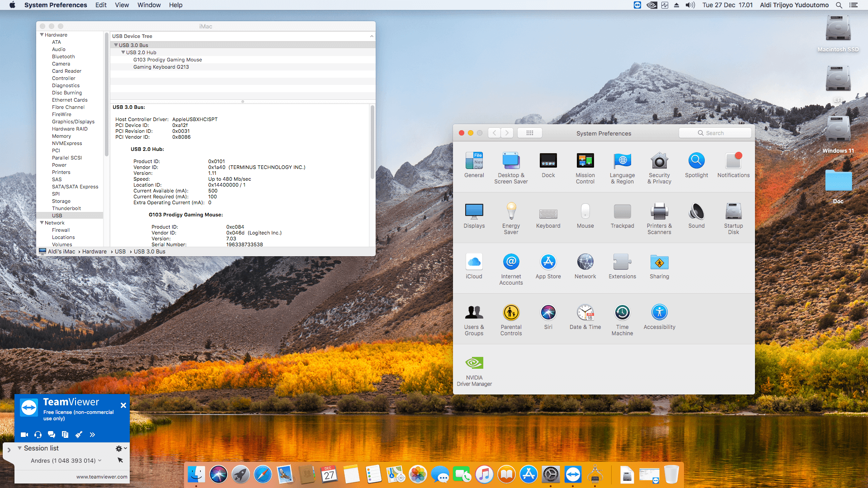The width and height of the screenshot is (868, 488).
Task: Select Graphics/Displays in hardware sidebar
Action: click(x=73, y=122)
